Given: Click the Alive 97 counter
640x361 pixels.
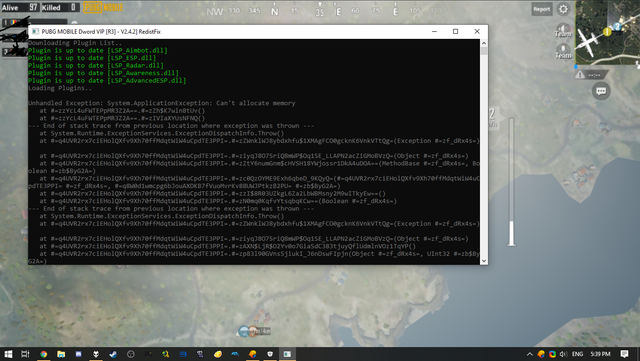Looking at the screenshot, I should [x=20, y=7].
